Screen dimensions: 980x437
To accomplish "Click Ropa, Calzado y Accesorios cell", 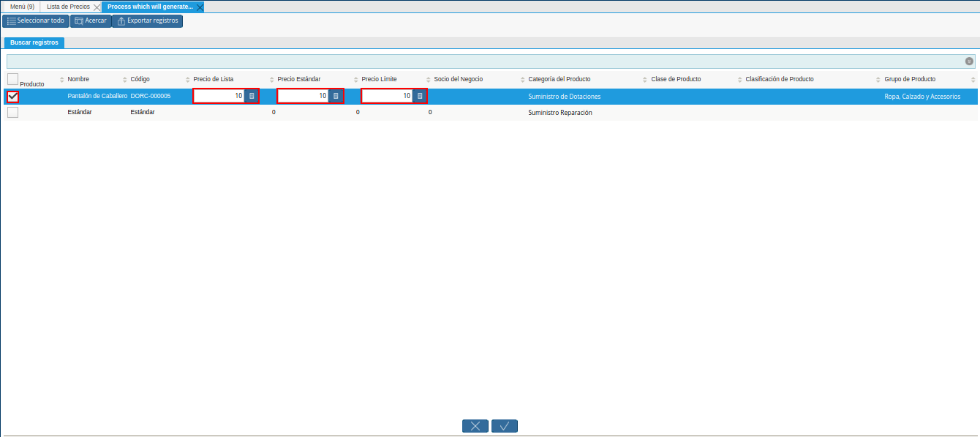I will (922, 96).
